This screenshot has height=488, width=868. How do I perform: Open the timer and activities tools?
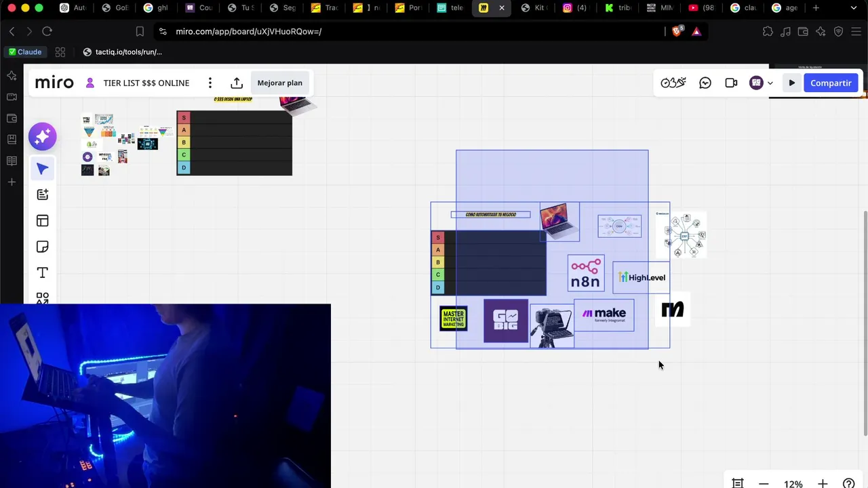[x=673, y=83]
